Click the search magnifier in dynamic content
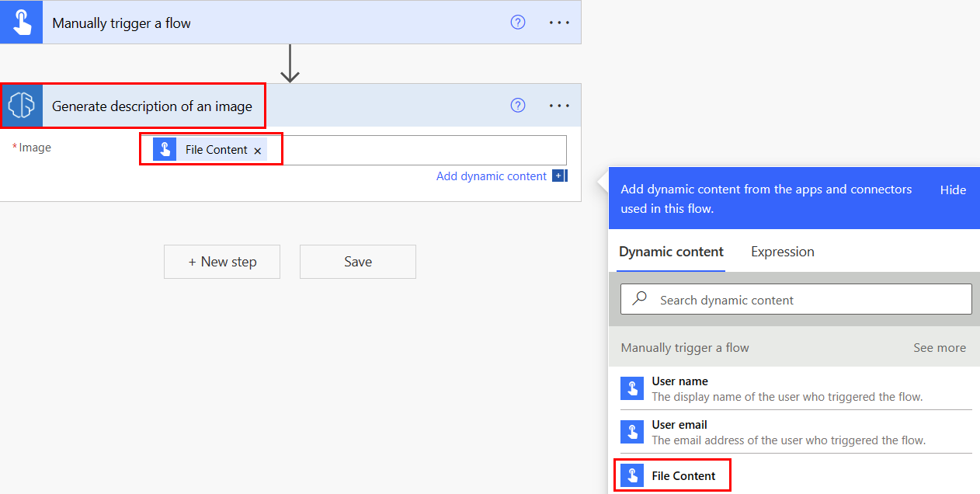The width and height of the screenshot is (980, 494). click(638, 299)
